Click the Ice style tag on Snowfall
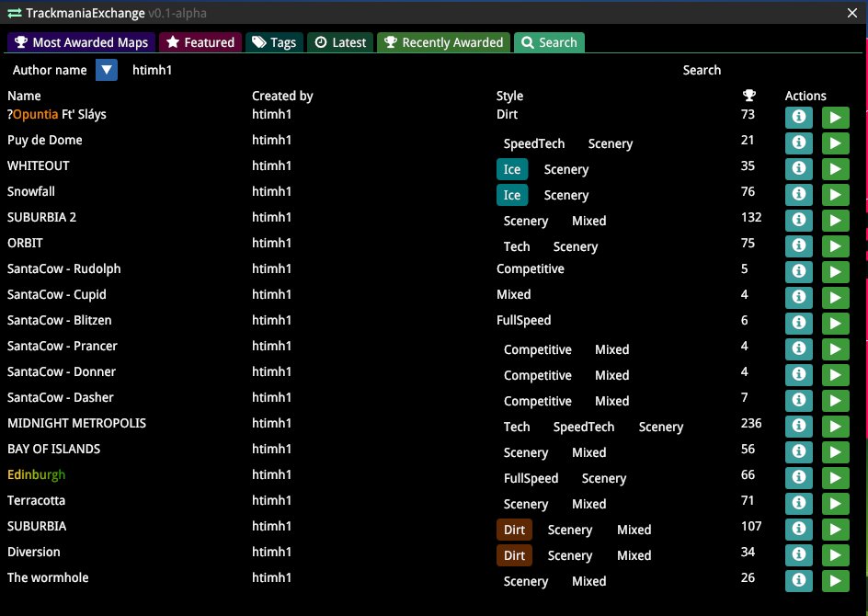 coord(512,195)
